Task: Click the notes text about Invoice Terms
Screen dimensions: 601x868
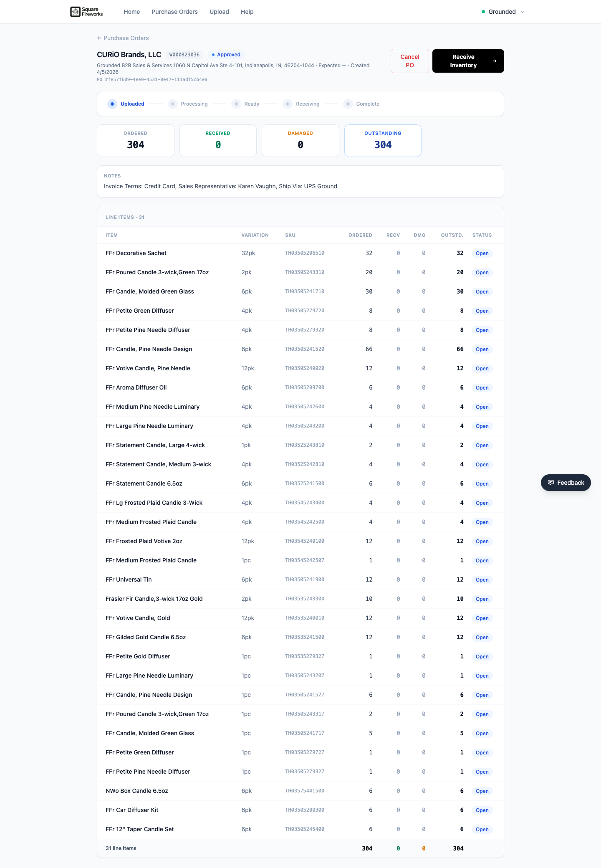Action: [220, 186]
